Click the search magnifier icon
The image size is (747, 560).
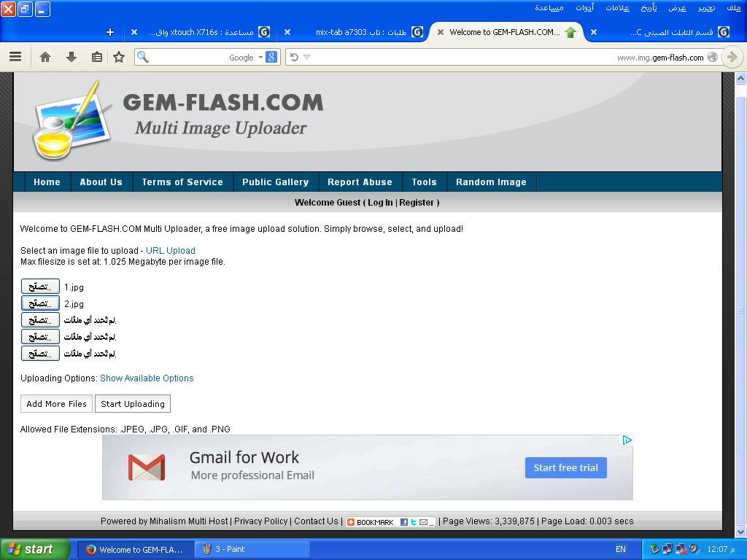(142, 57)
